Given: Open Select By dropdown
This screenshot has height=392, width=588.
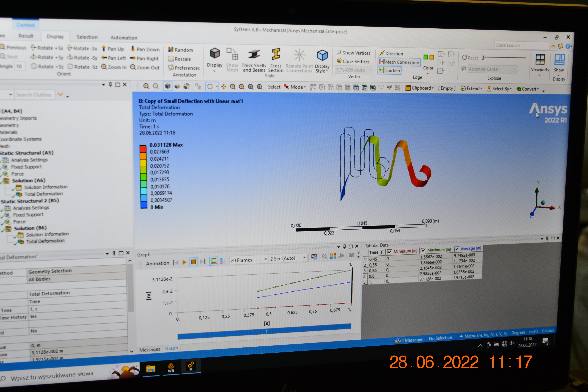Looking at the screenshot, I should point(499,89).
